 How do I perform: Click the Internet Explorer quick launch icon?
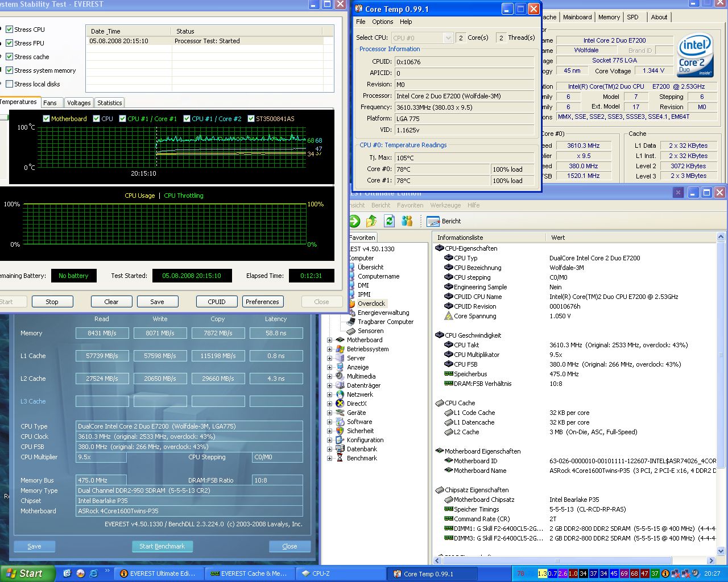(93, 573)
